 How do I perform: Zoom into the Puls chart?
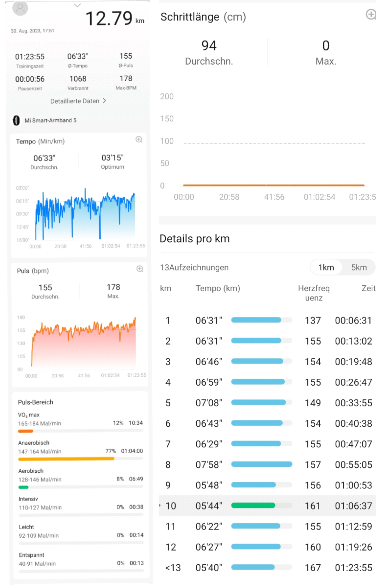140,269
